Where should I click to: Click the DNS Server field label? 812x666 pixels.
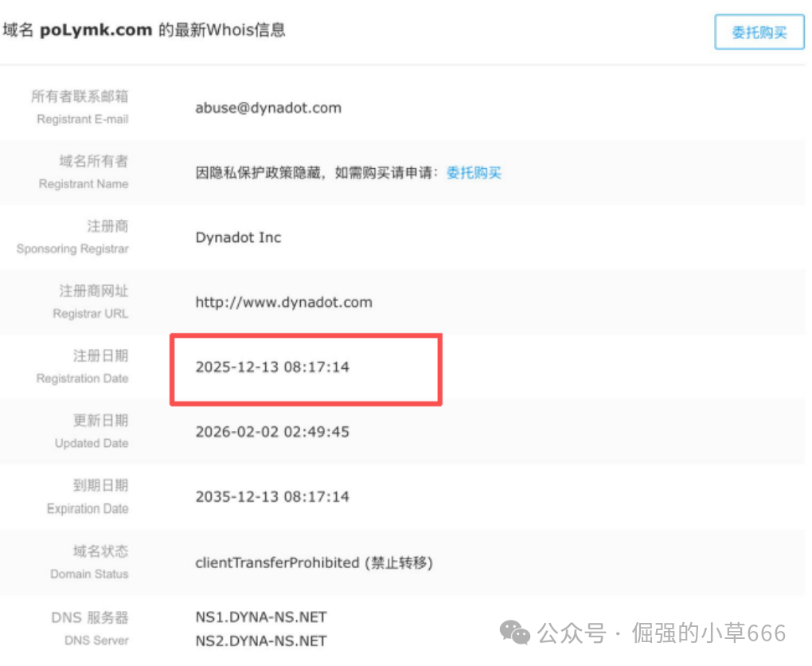[96, 641]
